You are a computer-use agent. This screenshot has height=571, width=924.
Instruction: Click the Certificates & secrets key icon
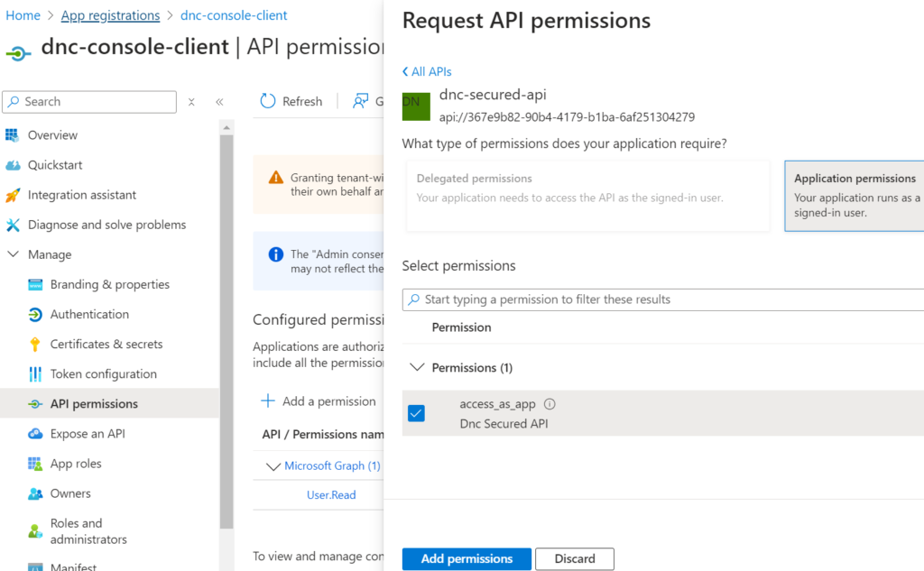(x=35, y=344)
